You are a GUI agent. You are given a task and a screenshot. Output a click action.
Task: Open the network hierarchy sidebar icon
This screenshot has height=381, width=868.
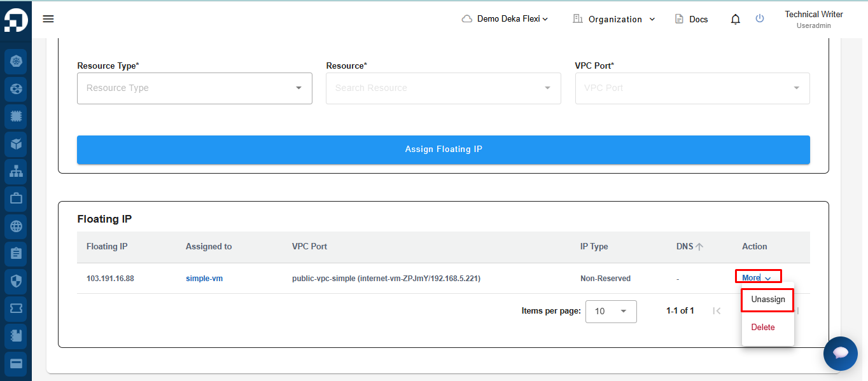click(16, 171)
